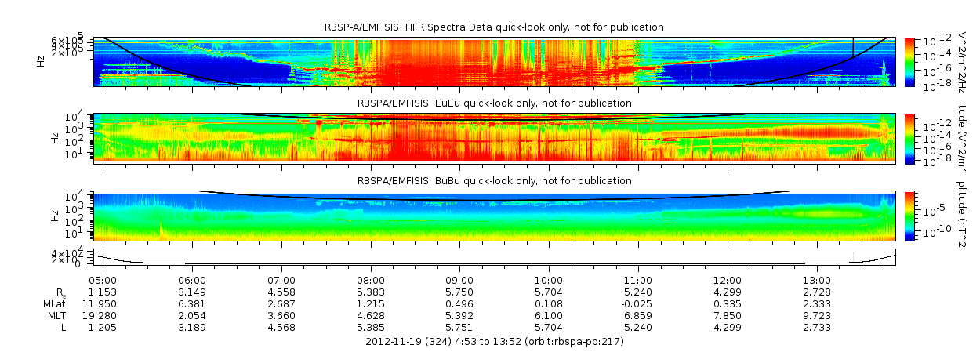
Task: Click the MLat value 11.950
Action: click(x=103, y=304)
